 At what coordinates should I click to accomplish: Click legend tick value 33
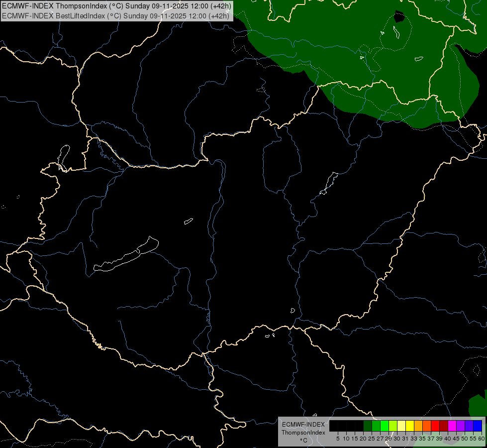[x=414, y=439]
